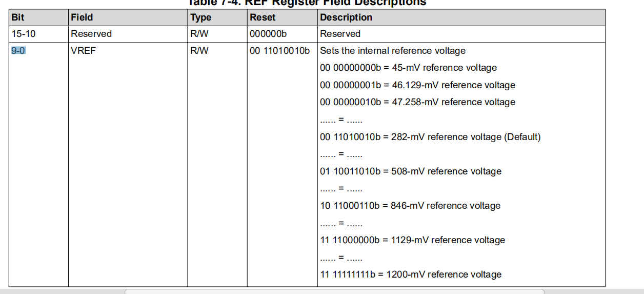Click the 508-mV reference voltage line
Image resolution: width=644 pixels, height=294 pixels.
(411, 171)
